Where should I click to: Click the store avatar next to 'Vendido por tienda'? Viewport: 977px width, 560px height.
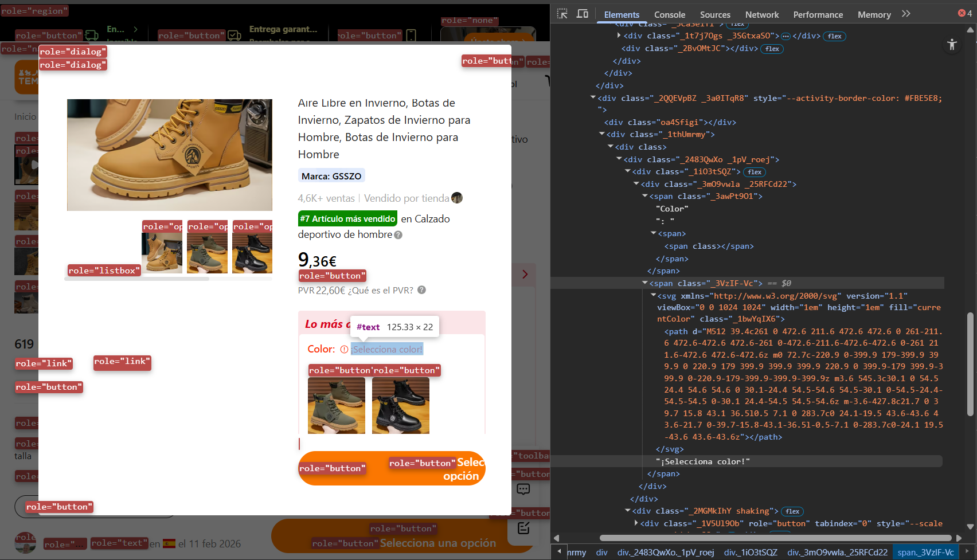457,198
